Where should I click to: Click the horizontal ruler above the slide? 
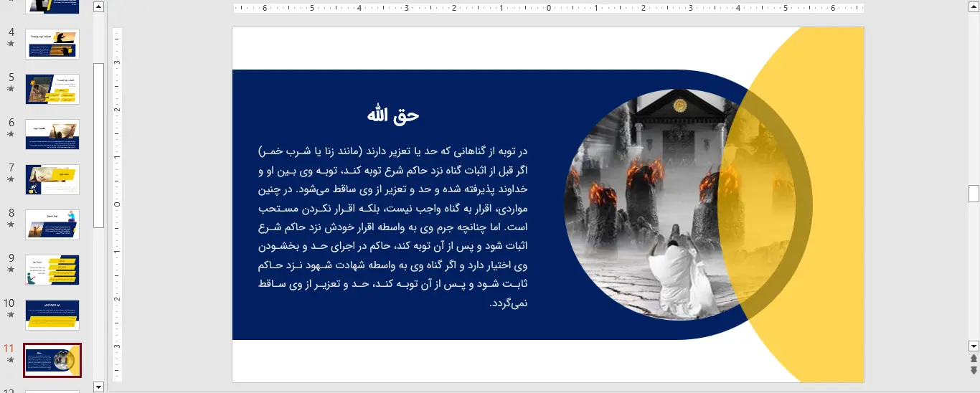(548, 9)
